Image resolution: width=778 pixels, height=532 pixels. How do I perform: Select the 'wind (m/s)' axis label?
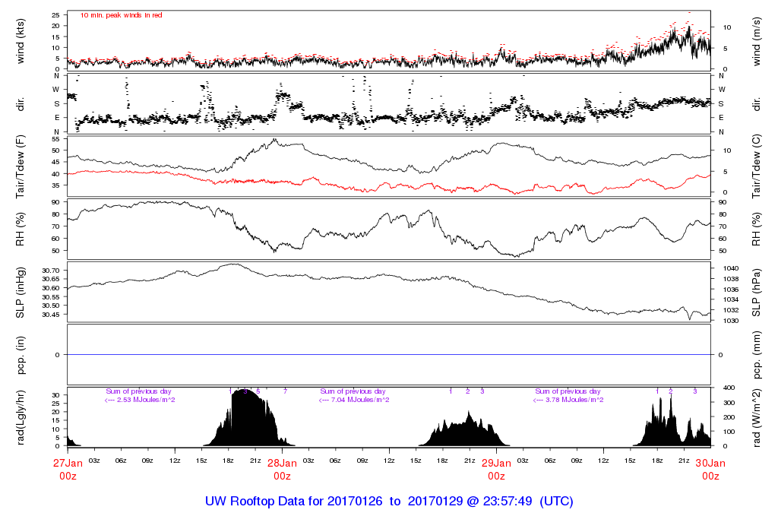[756, 41]
